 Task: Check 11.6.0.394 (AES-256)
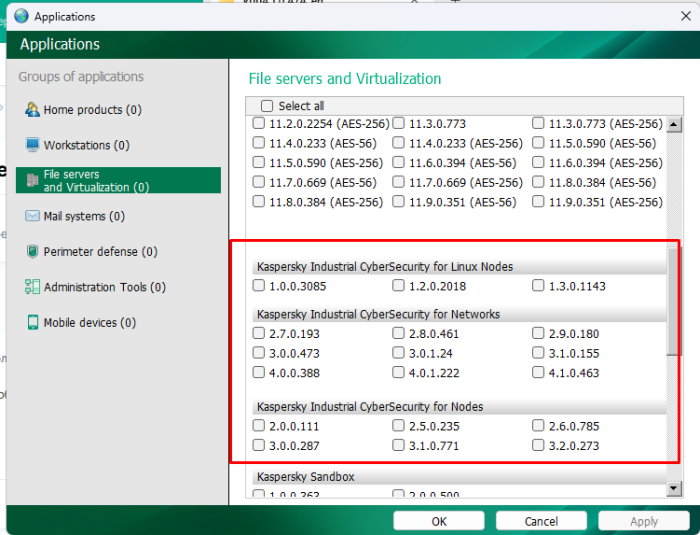(538, 163)
